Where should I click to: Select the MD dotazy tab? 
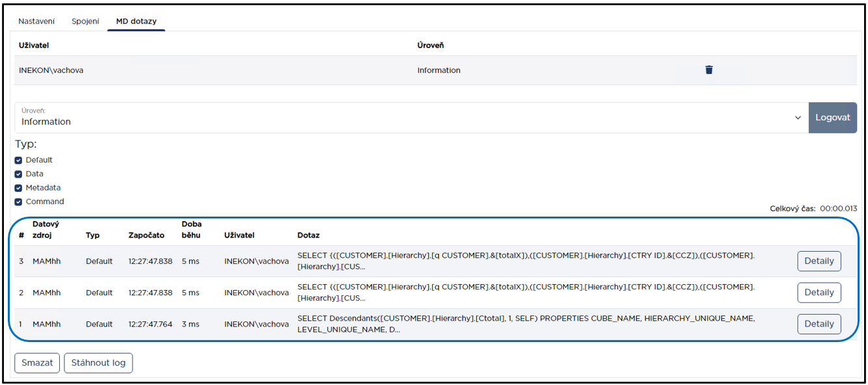pos(136,21)
